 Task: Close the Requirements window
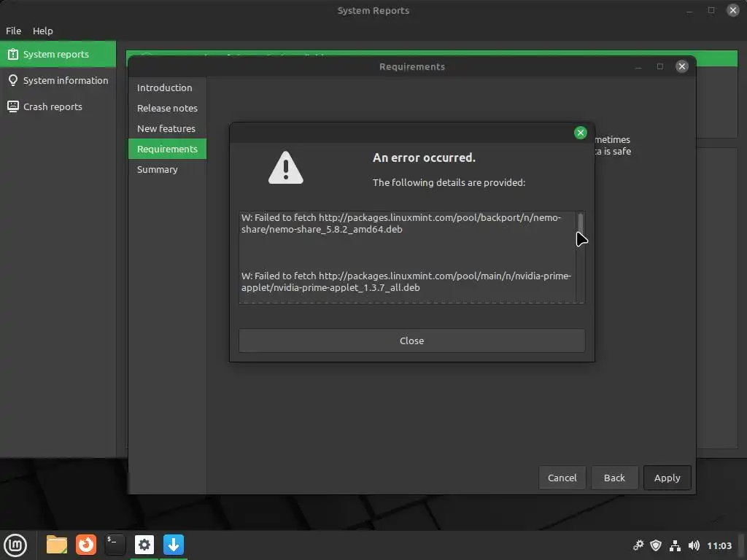coord(682,66)
